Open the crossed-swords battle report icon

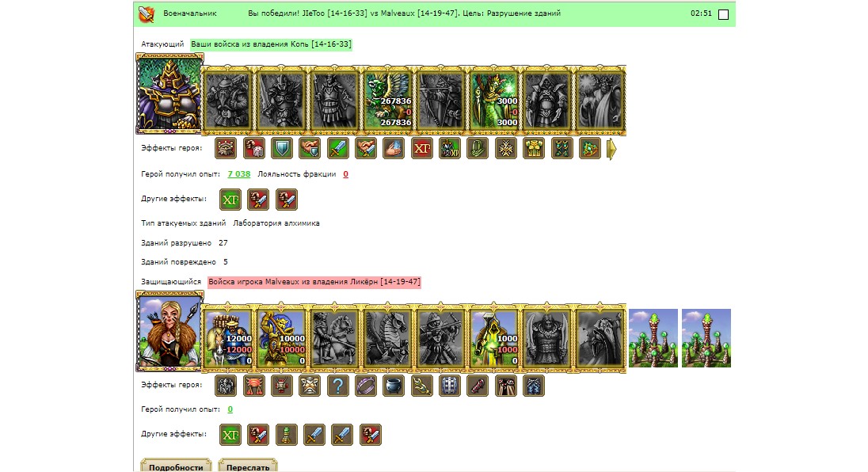(x=147, y=13)
